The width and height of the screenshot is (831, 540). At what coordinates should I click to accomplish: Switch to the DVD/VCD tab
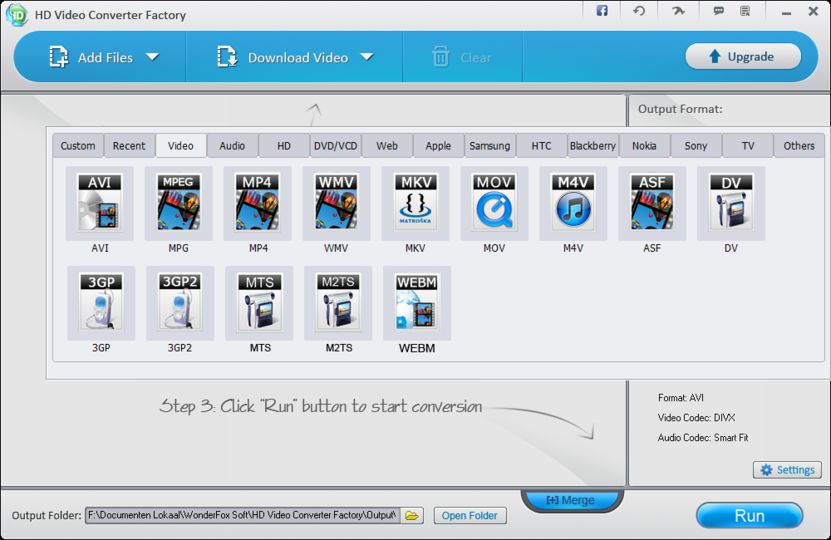[x=335, y=146]
